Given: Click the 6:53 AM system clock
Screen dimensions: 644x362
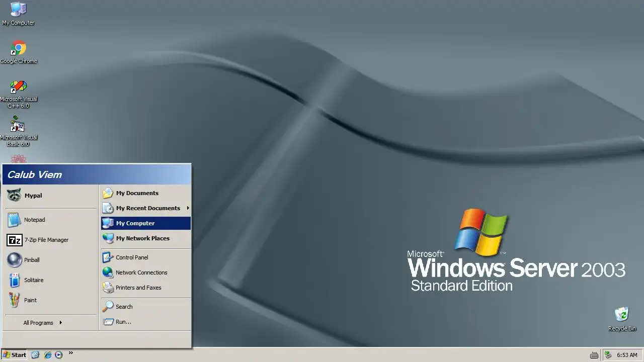Looking at the screenshot, I should (627, 355).
